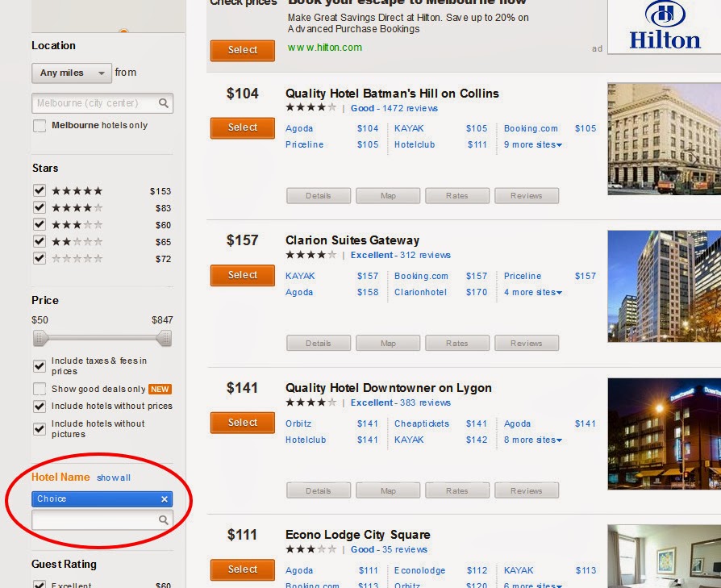Open Clarion Suites Gateway title link
The image size is (721, 588).
point(352,240)
